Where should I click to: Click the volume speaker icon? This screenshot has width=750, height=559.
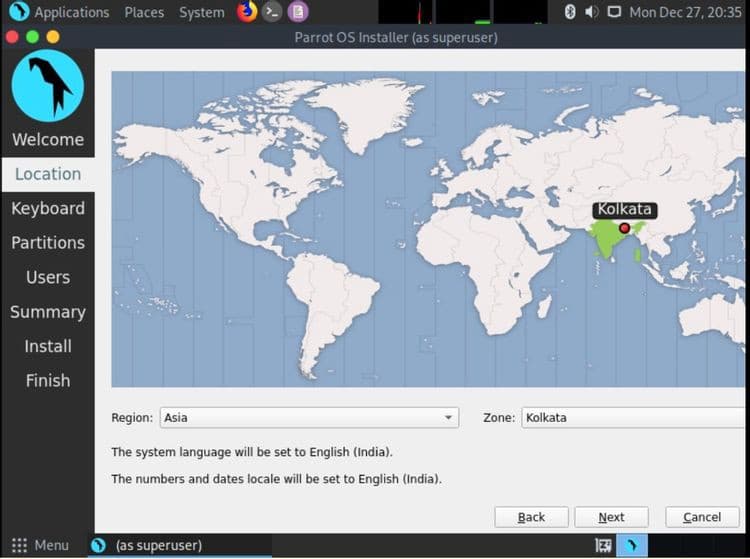(592, 11)
